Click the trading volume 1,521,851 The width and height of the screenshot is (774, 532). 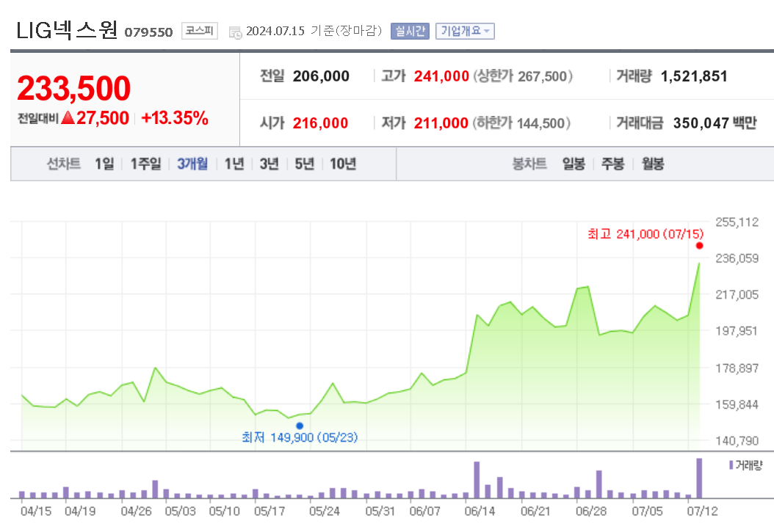click(x=694, y=76)
